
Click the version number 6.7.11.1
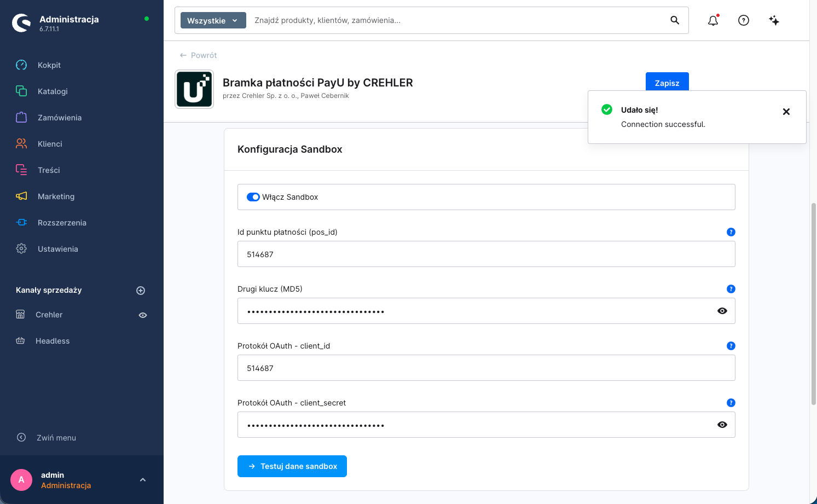coord(49,29)
